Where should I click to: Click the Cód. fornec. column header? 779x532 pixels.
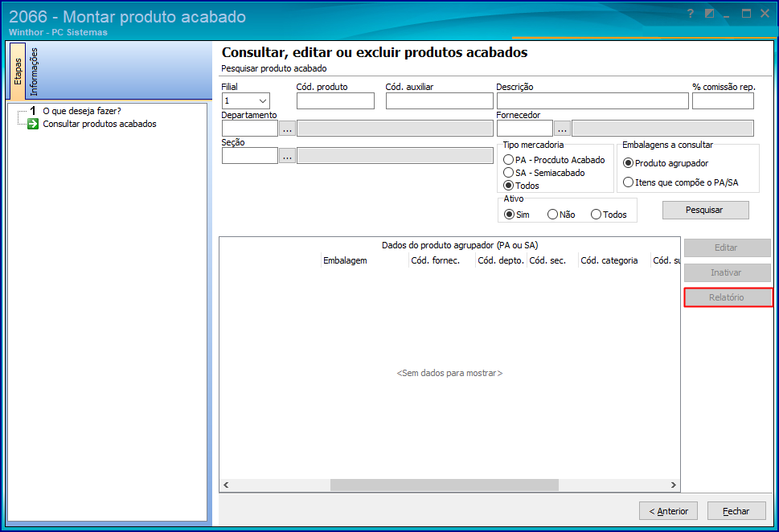point(441,261)
